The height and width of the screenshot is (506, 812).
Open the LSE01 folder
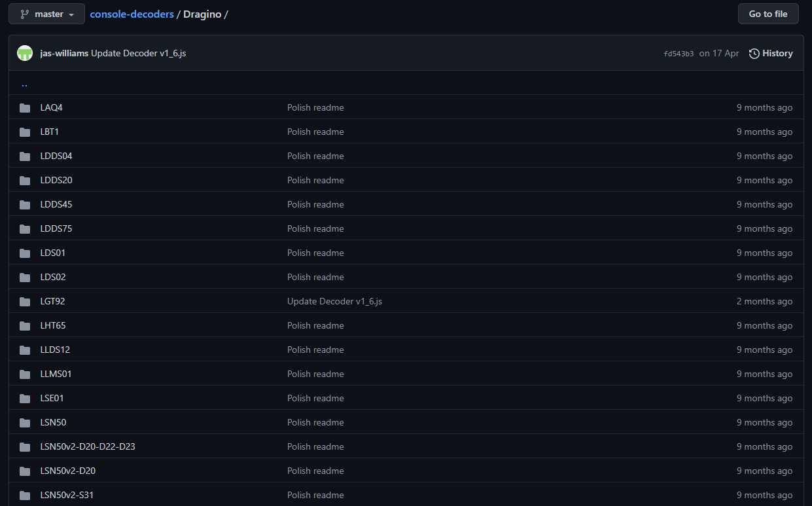(x=52, y=398)
